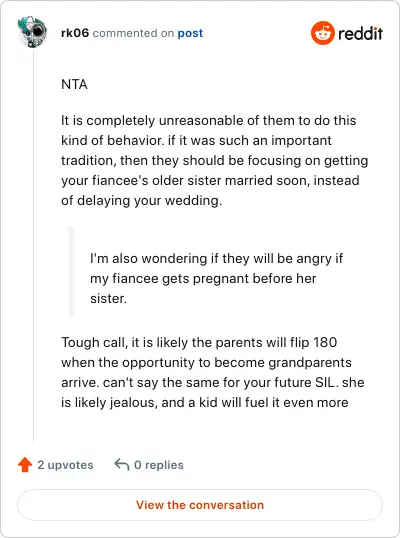
Task: Click the gray blockquote bar beside the quote
Action: point(71,272)
